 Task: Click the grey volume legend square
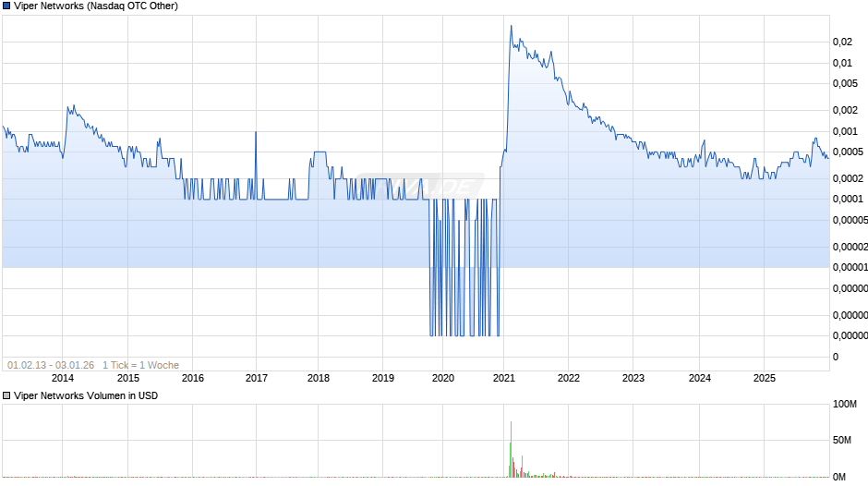click(6, 395)
